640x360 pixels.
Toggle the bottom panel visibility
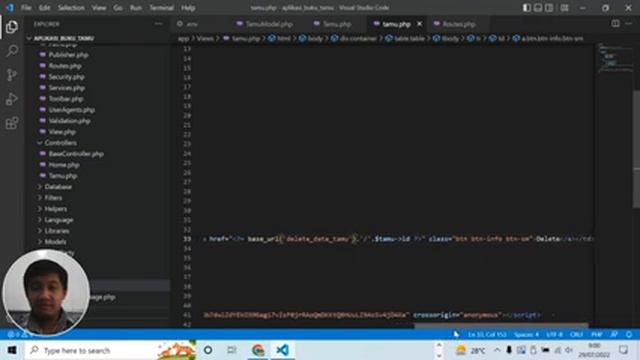pyautogui.click(x=538, y=8)
